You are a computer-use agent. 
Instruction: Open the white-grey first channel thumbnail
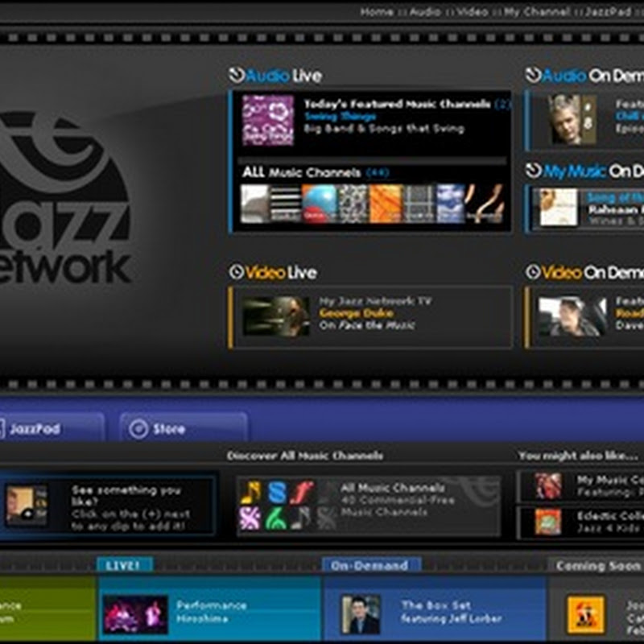[254, 204]
